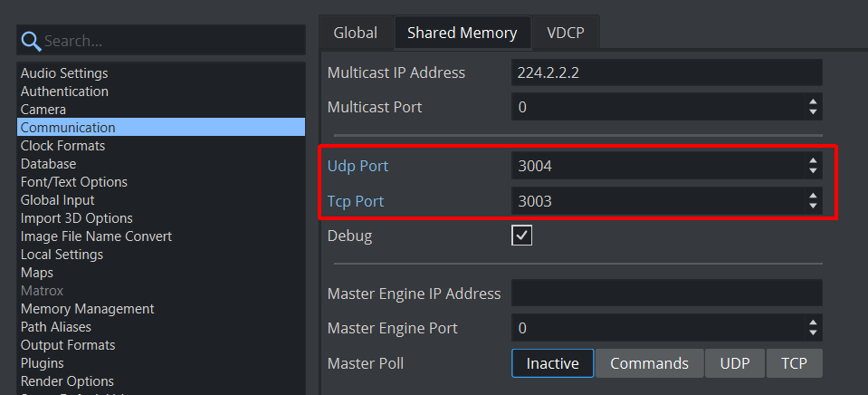Set Master Poll to UDP
This screenshot has height=395, width=868.
(x=735, y=363)
